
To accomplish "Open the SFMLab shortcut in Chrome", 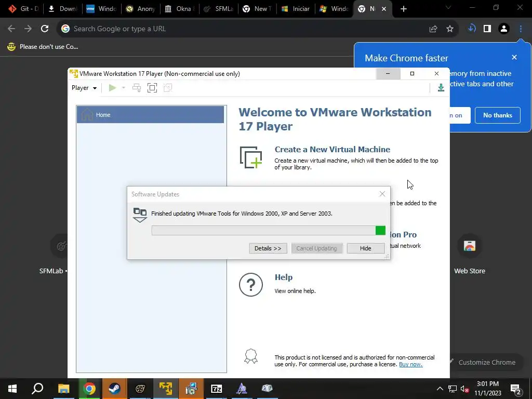I will pyautogui.click(x=54, y=254).
